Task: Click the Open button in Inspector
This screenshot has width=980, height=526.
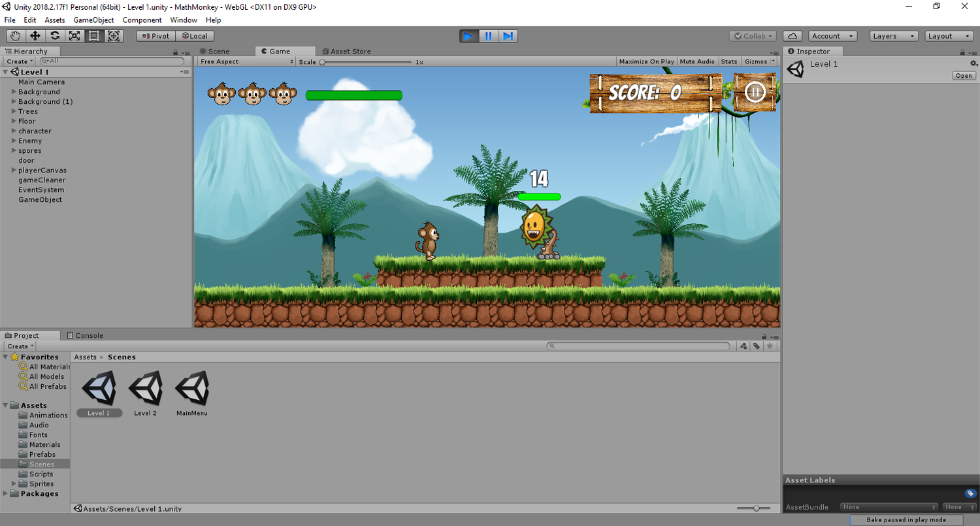Action: click(964, 76)
